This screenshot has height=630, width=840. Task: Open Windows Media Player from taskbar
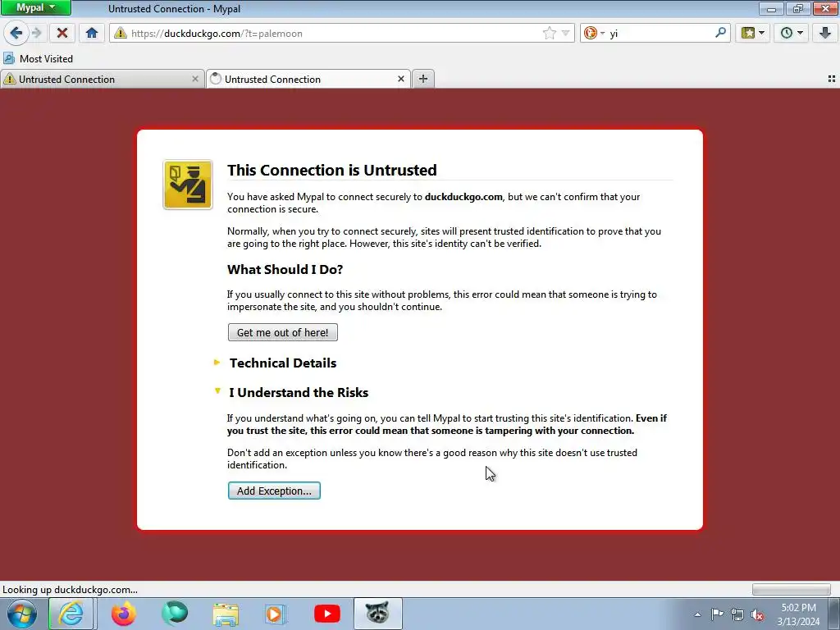pos(276,614)
